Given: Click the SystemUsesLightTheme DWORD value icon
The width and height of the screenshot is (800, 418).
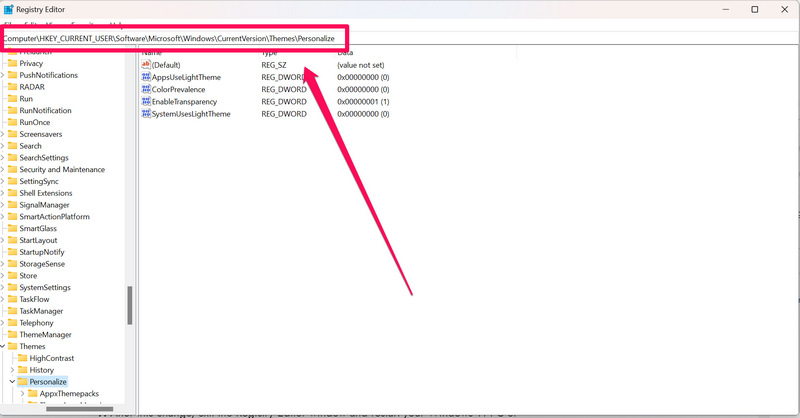Looking at the screenshot, I should (x=146, y=113).
